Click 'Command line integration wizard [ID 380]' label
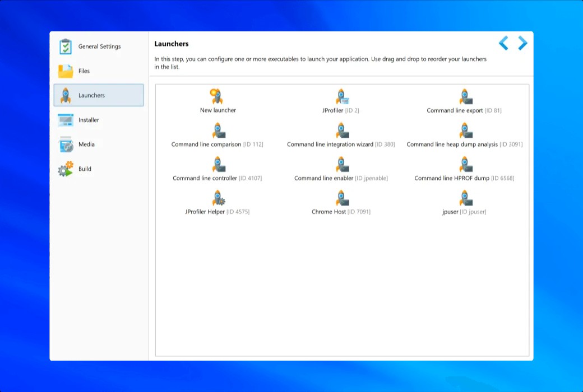Image resolution: width=583 pixels, height=392 pixels. [x=341, y=144]
